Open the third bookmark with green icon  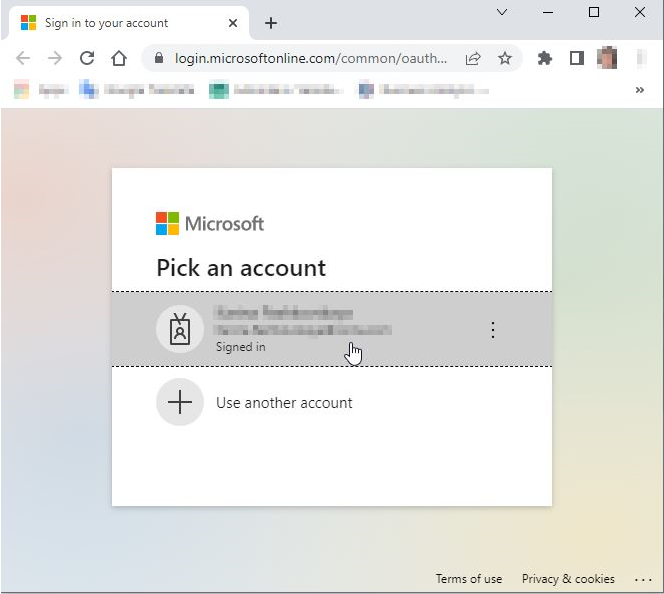click(275, 90)
